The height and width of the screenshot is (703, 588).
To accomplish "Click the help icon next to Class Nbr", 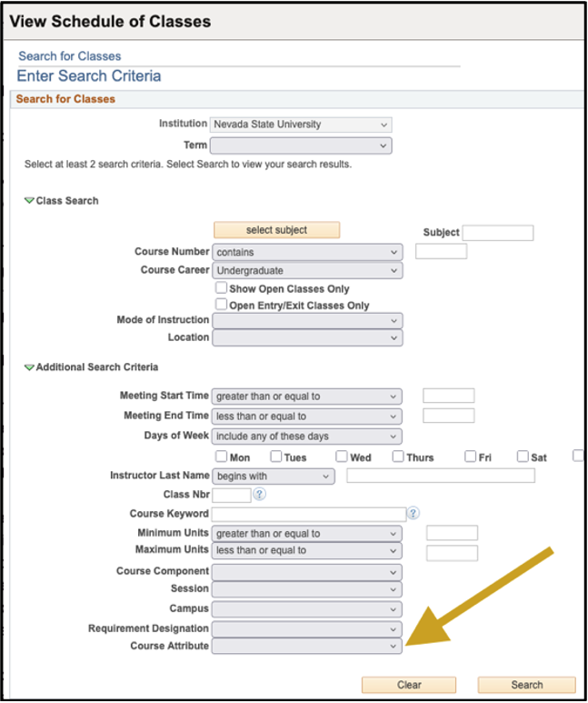I will coord(259,495).
